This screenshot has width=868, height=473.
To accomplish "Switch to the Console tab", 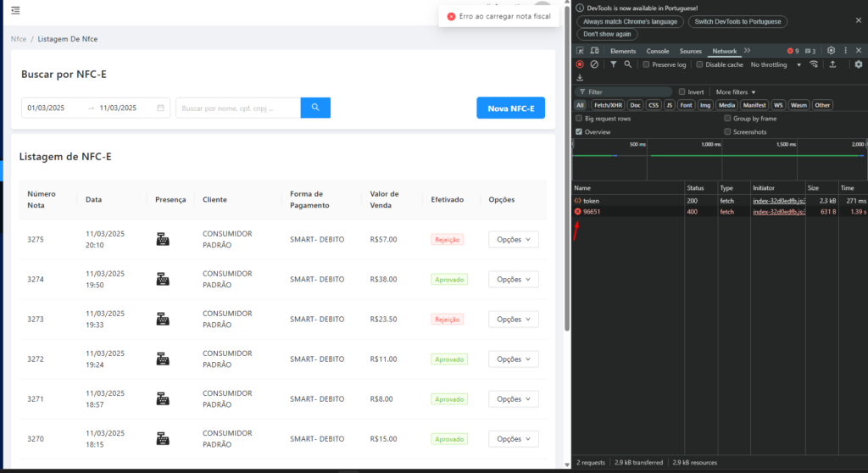I will tap(658, 51).
